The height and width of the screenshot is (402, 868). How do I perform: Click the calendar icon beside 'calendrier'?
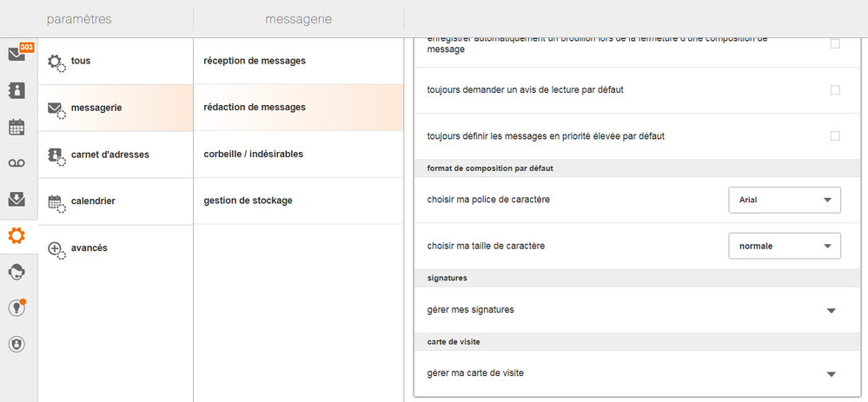[x=56, y=203]
